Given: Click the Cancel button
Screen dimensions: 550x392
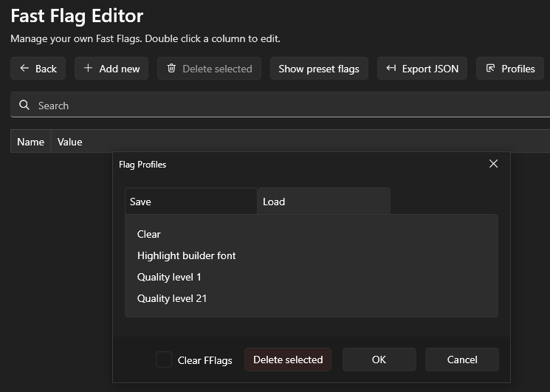Looking at the screenshot, I should tap(462, 360).
